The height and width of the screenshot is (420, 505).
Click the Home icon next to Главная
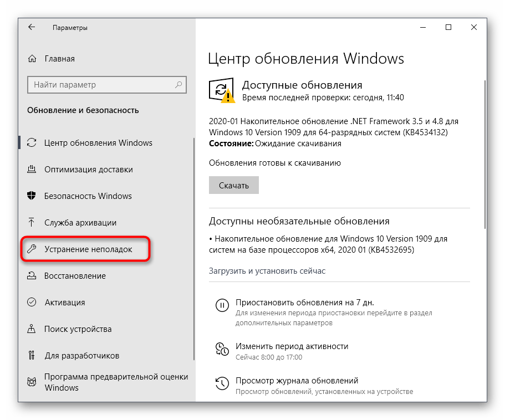33,59
